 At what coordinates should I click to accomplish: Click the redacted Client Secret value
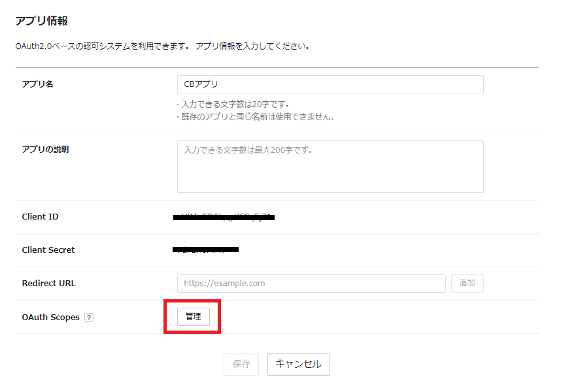coord(205,250)
